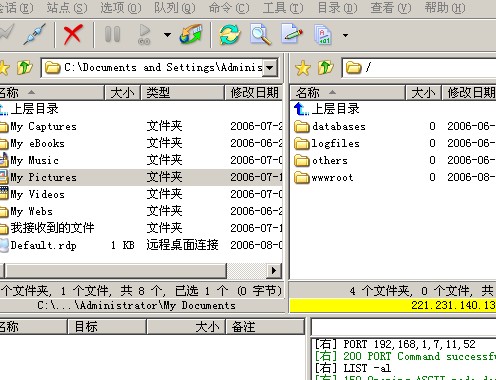Open the 队列(Q) menu

coord(175,7)
